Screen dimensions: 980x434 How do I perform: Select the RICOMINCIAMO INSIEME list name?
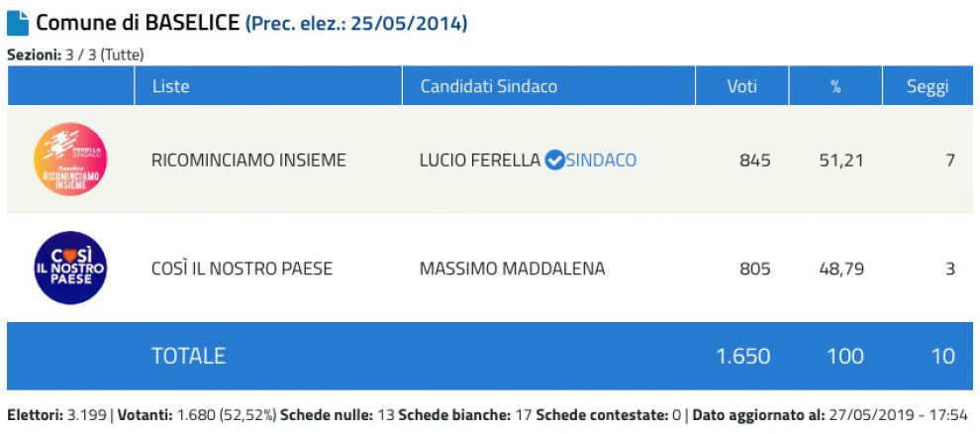click(248, 160)
